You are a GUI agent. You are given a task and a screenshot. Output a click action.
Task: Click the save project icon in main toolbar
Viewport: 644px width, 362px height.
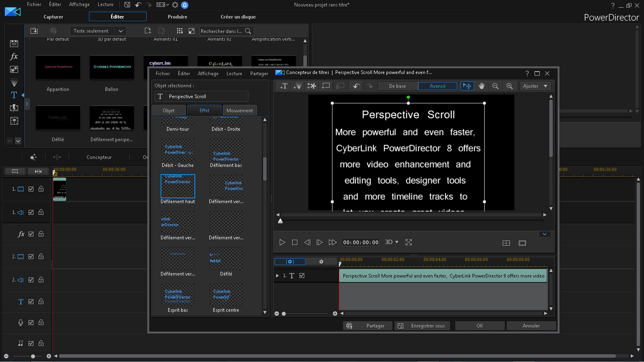127,5
